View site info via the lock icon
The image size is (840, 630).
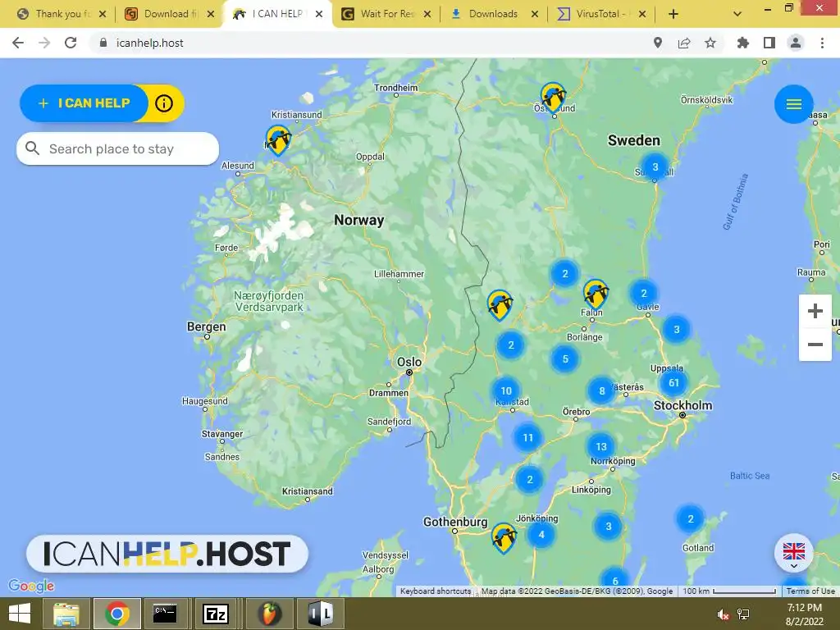click(x=103, y=43)
